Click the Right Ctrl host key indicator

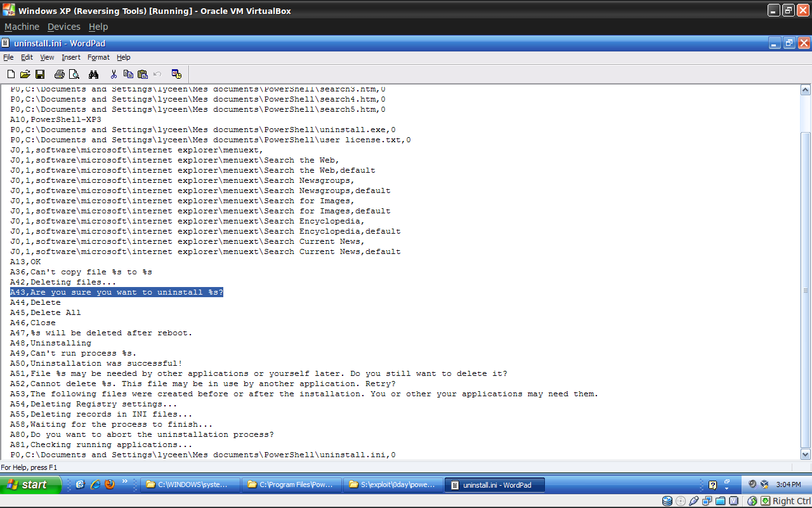click(x=791, y=501)
